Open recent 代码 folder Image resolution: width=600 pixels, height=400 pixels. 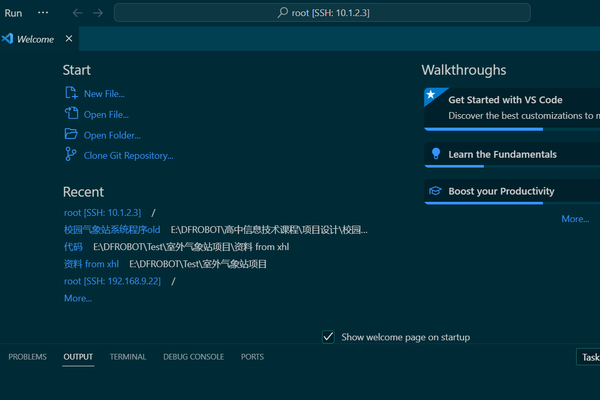pyautogui.click(x=73, y=247)
